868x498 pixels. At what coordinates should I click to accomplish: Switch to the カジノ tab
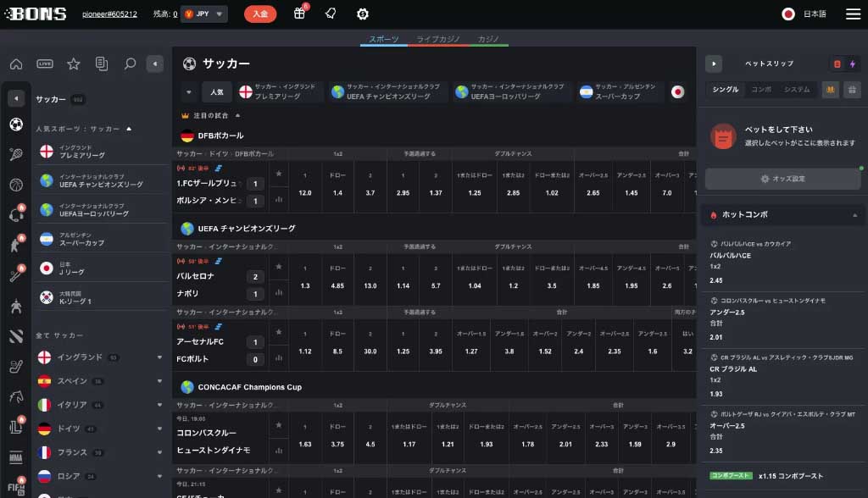[x=488, y=39]
